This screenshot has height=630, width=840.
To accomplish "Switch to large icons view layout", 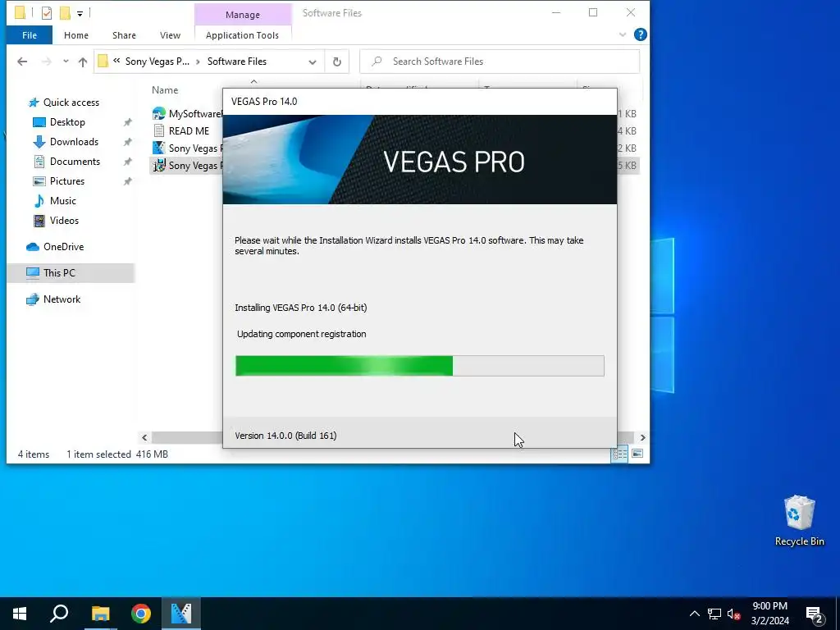I will pyautogui.click(x=637, y=454).
